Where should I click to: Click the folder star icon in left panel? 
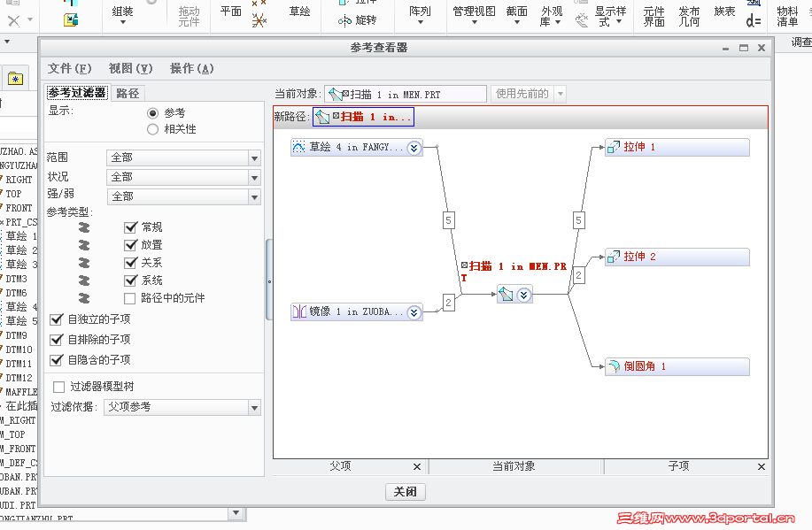[x=16, y=79]
